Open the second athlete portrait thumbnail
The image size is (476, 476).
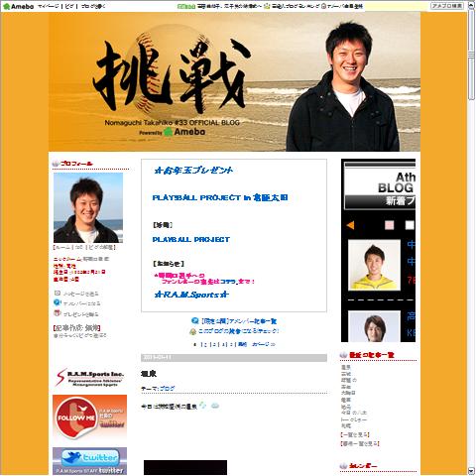click(x=374, y=326)
